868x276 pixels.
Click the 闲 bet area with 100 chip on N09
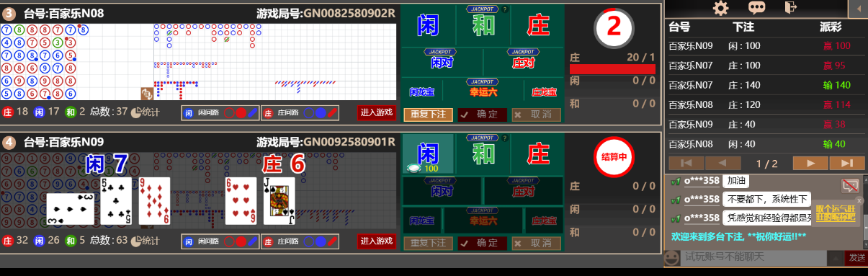[428, 154]
